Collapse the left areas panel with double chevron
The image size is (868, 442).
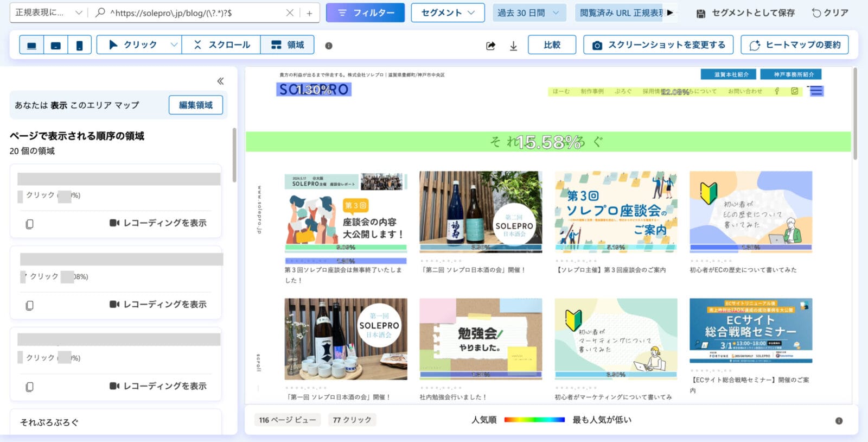(x=220, y=81)
